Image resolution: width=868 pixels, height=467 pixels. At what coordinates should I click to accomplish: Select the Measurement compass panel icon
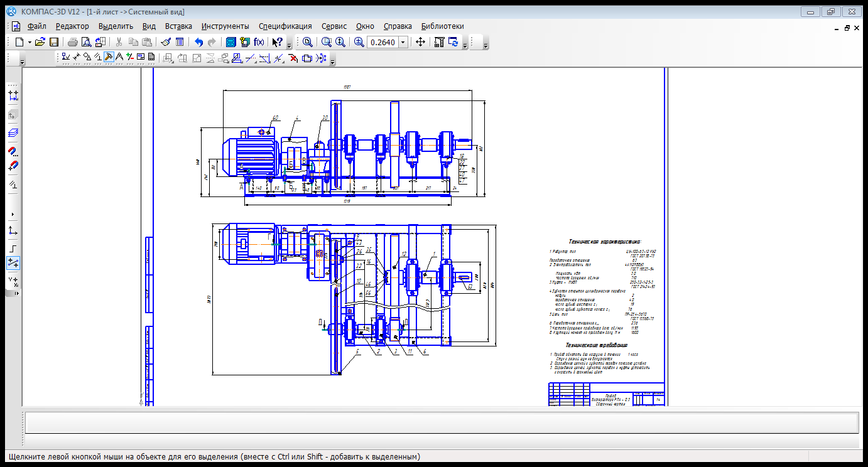(x=119, y=57)
